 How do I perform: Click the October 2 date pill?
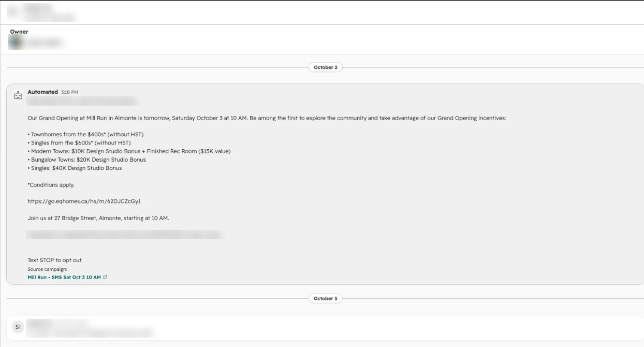[x=325, y=67]
